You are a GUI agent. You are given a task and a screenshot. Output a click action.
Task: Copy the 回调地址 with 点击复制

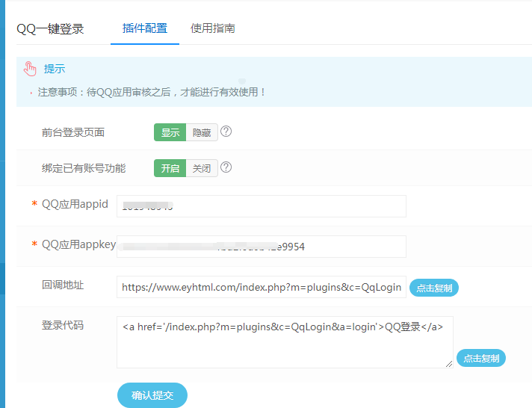(x=434, y=288)
